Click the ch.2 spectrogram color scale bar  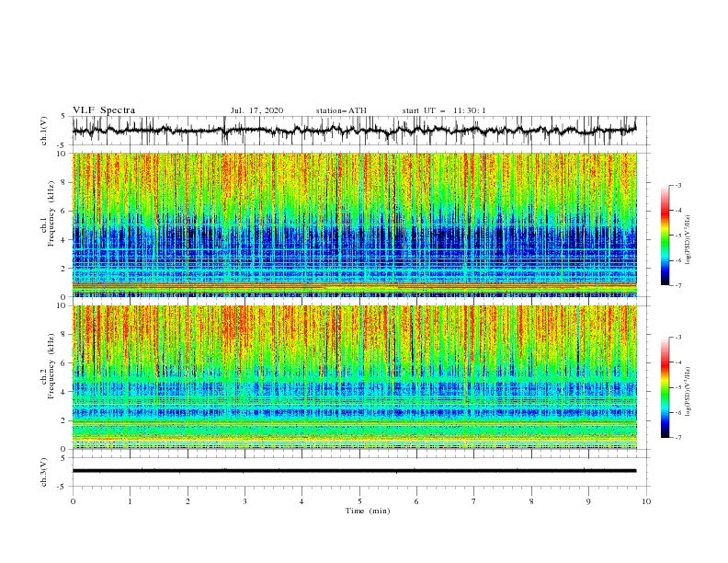pyautogui.click(x=665, y=387)
